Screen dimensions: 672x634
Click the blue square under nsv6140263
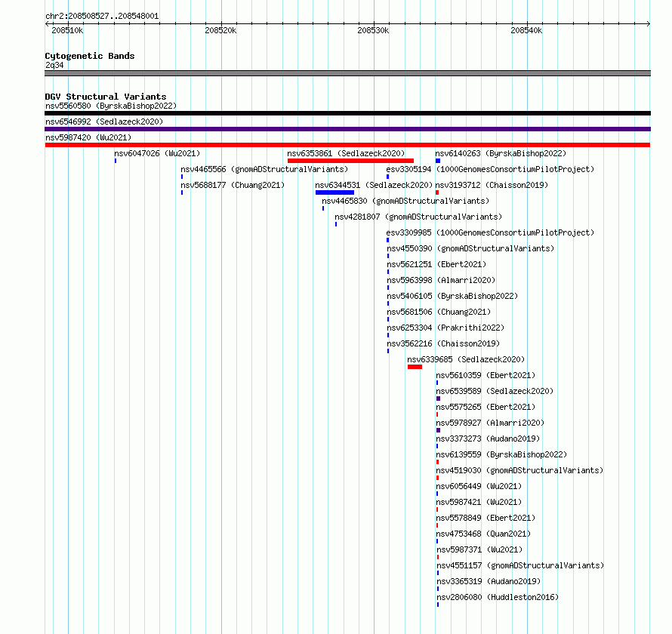438,161
